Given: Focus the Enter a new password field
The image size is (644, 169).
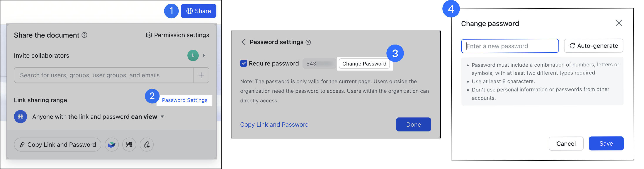Looking at the screenshot, I should pyautogui.click(x=510, y=46).
